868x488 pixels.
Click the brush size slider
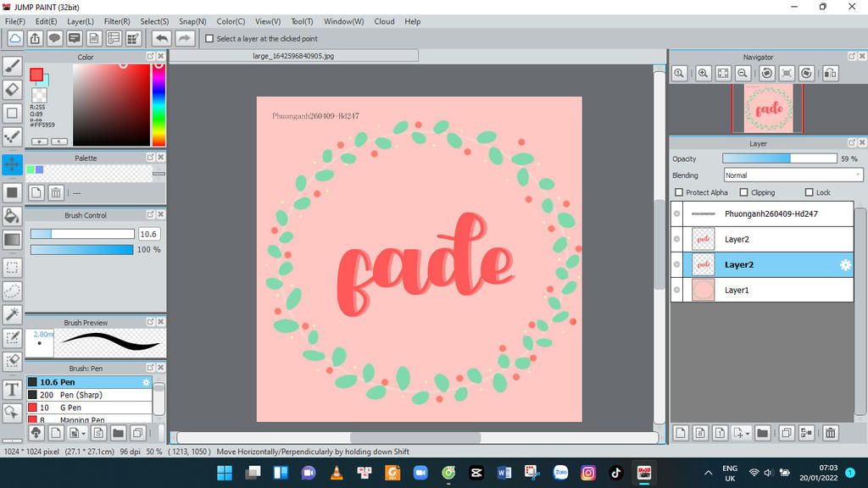click(x=82, y=234)
